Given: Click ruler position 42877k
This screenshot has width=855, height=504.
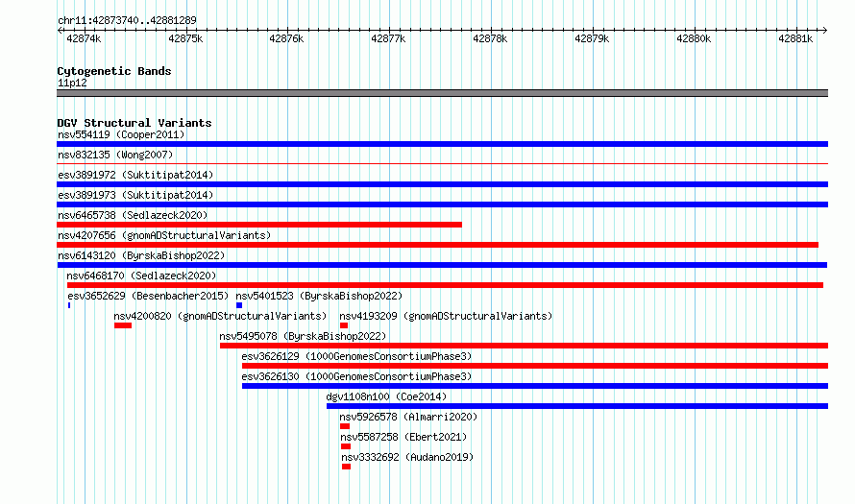Looking at the screenshot, I should pos(388,38).
